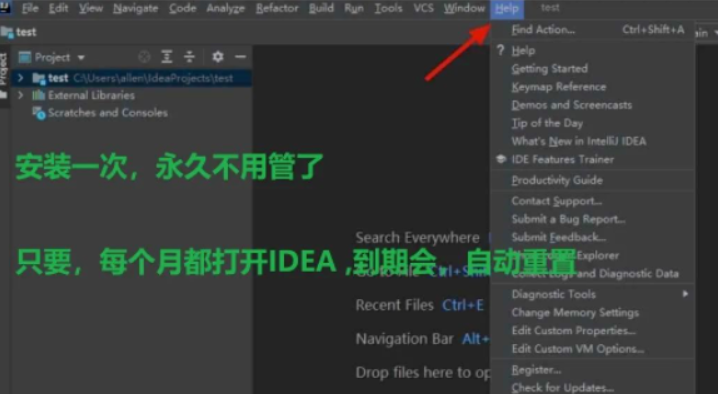The image size is (718, 394).
Task: Choose Find Action in Help menu
Action: click(593, 30)
